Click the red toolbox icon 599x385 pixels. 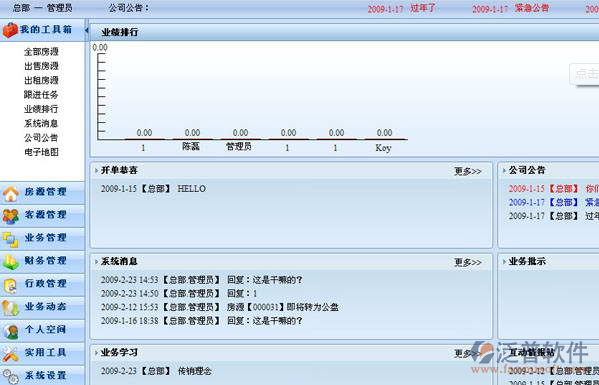point(10,30)
